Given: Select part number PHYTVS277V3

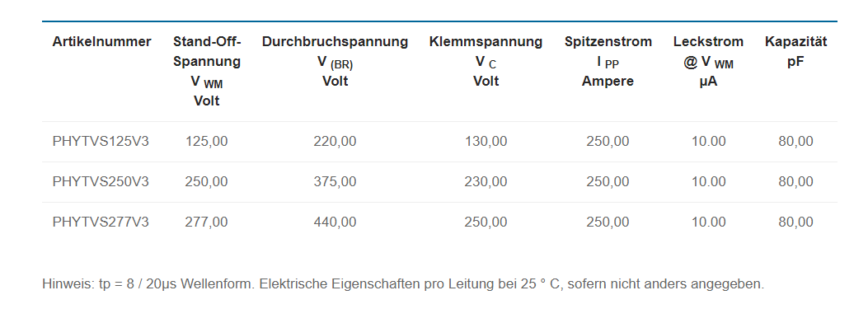Looking at the screenshot, I should pyautogui.click(x=101, y=222).
